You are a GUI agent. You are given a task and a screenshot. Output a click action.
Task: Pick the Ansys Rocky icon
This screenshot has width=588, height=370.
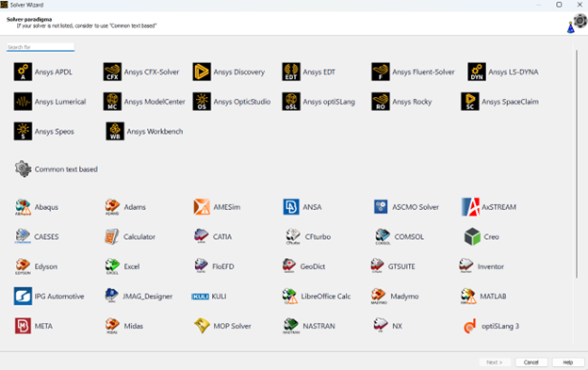[x=381, y=102]
